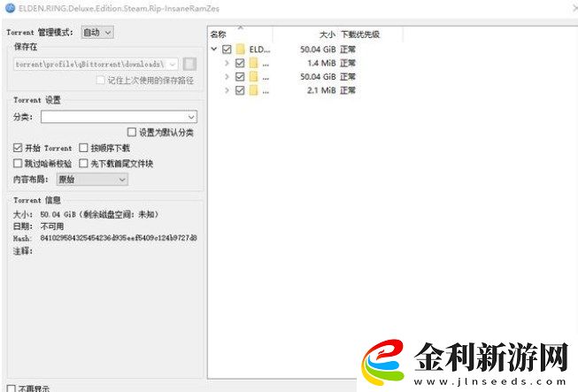The height and width of the screenshot is (392, 578).
Task: Expand the 2.1 MiB subfolder
Action: tap(227, 90)
